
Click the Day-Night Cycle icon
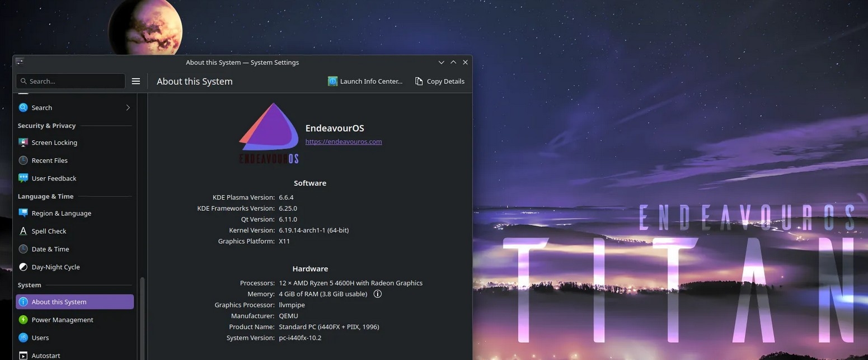pos(23,267)
